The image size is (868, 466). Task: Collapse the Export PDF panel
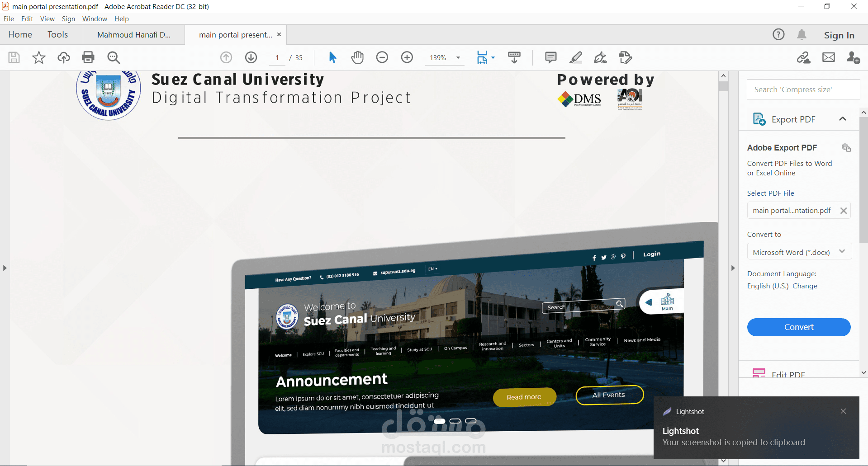843,118
